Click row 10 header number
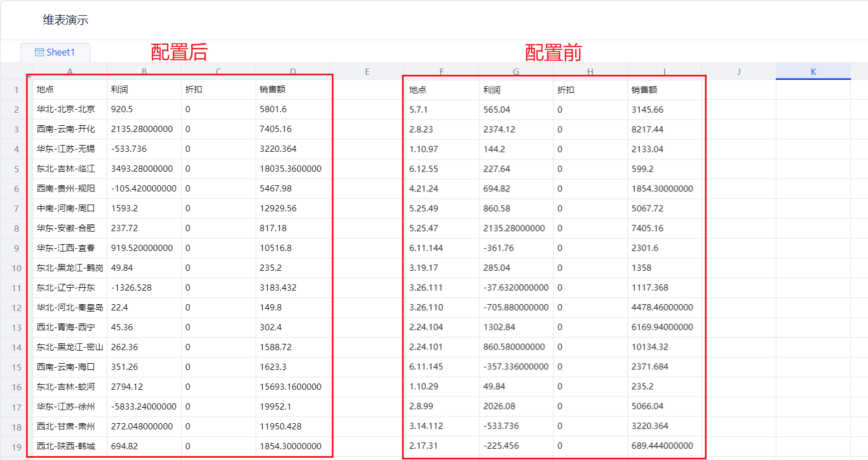This screenshot has width=868, height=460. (16, 268)
